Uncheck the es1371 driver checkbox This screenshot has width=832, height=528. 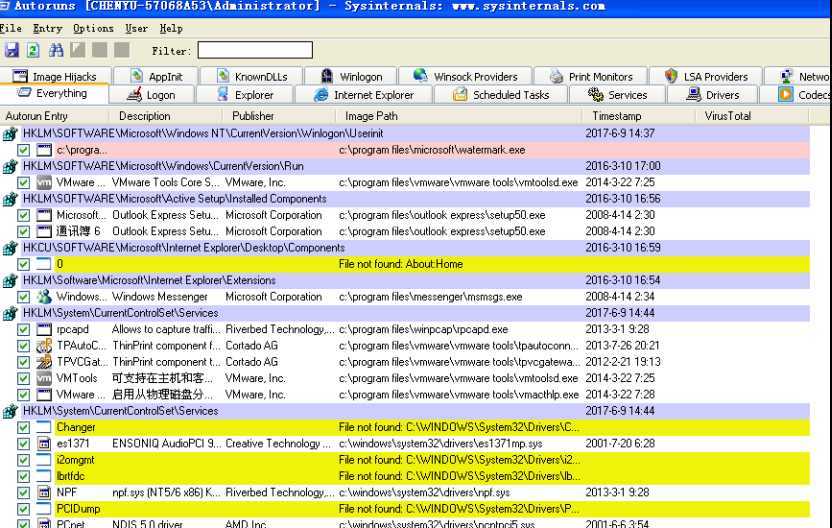pos(23,444)
